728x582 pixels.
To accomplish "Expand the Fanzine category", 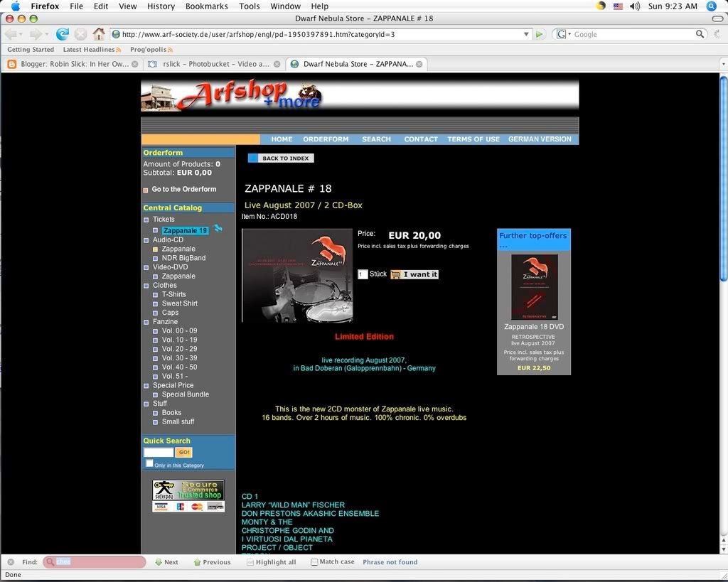I will [146, 322].
